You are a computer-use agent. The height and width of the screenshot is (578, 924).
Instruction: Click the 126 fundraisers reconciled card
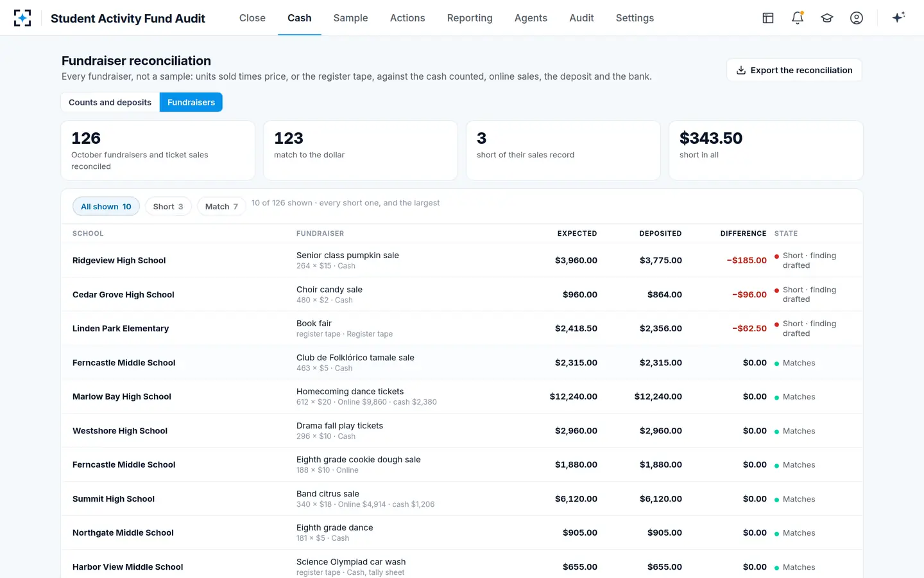tap(158, 150)
